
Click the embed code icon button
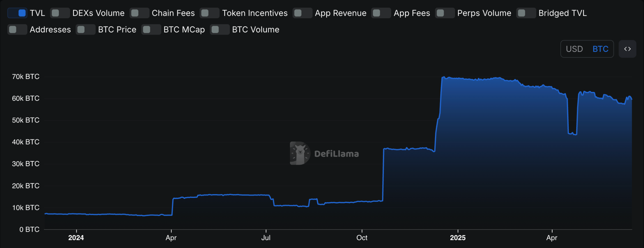(627, 49)
